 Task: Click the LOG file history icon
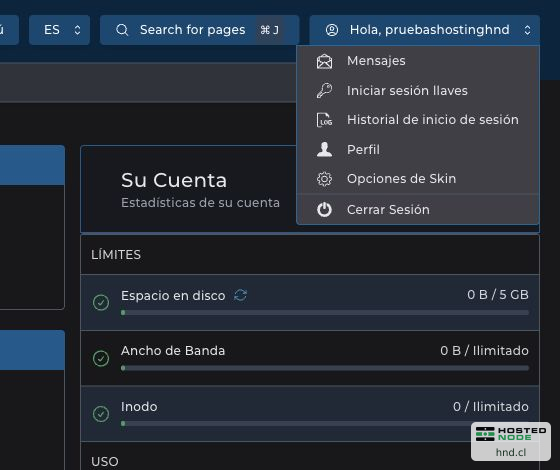pos(324,120)
